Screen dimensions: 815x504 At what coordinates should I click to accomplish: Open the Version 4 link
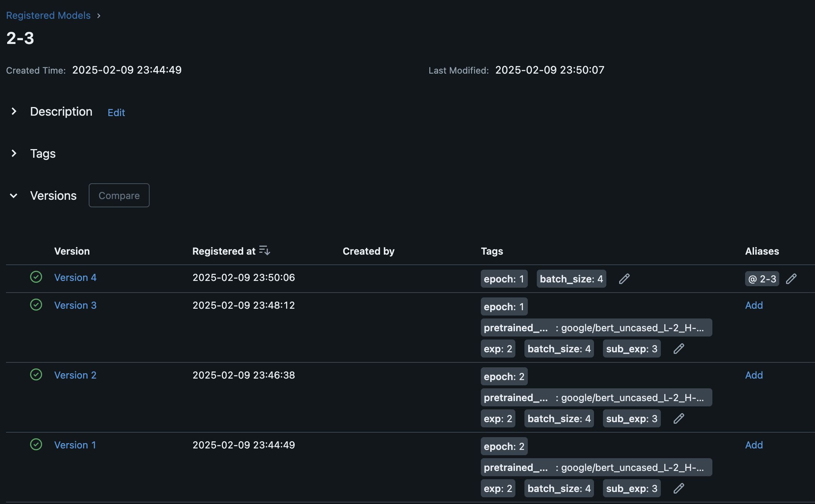pos(75,278)
